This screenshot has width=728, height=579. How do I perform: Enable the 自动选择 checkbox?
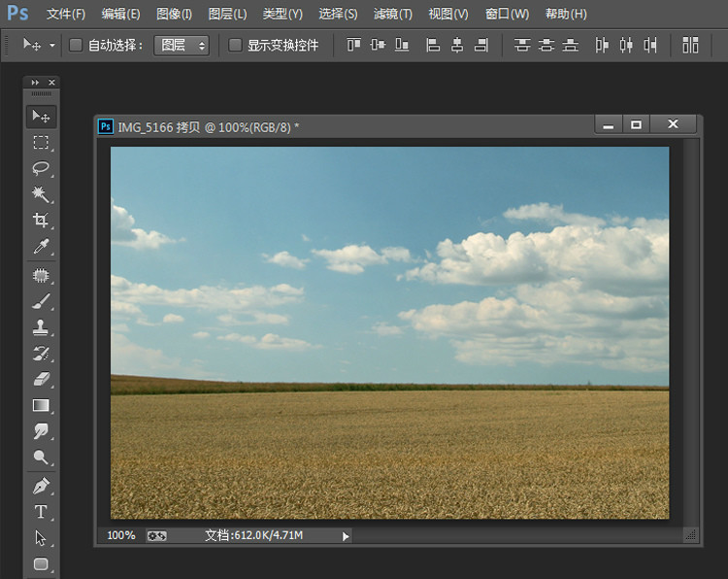[76, 45]
